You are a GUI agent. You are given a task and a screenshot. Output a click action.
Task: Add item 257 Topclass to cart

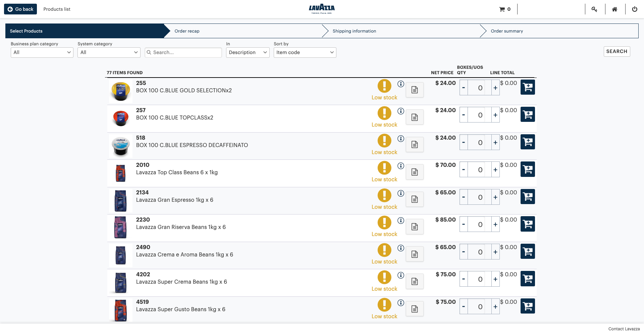pos(528,114)
